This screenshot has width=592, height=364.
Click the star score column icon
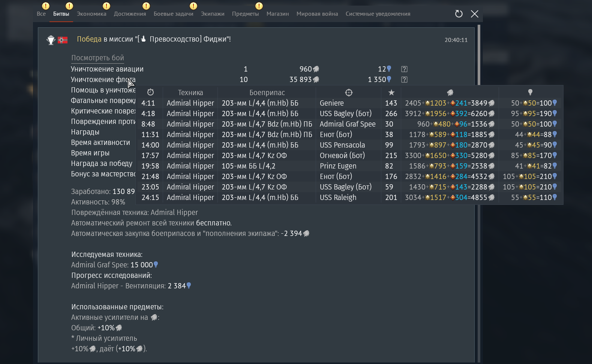point(391,92)
